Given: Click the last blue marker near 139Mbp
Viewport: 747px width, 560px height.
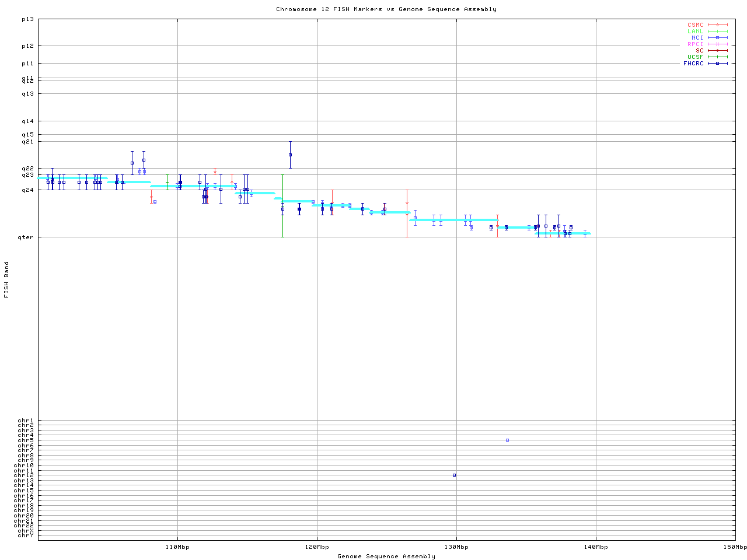Looking at the screenshot, I should point(585,233).
